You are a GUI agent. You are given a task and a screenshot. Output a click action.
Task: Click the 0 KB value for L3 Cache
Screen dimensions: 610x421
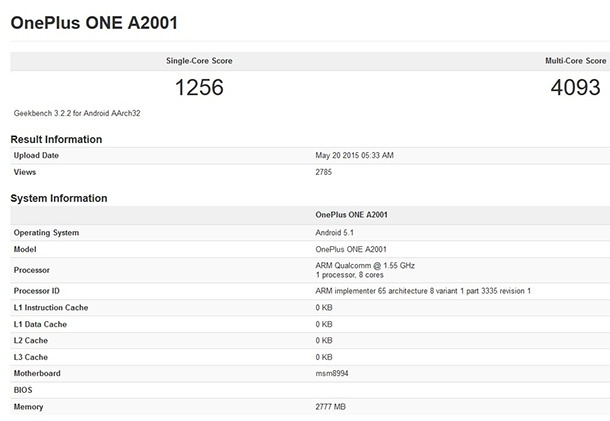point(324,357)
